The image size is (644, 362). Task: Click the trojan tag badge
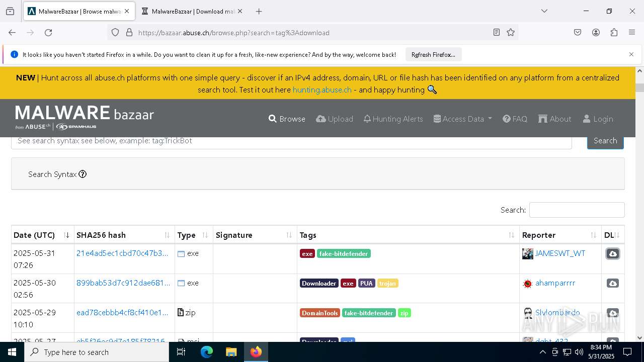click(x=387, y=284)
